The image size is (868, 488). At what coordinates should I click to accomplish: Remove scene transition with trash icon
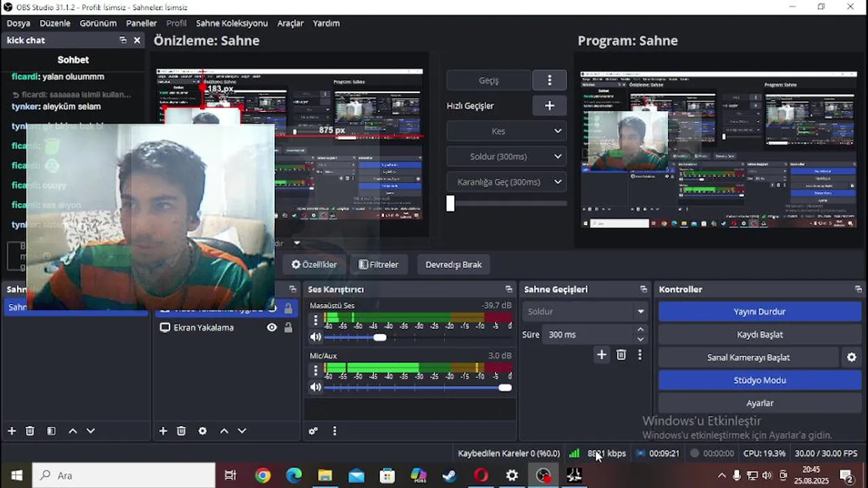click(x=621, y=354)
